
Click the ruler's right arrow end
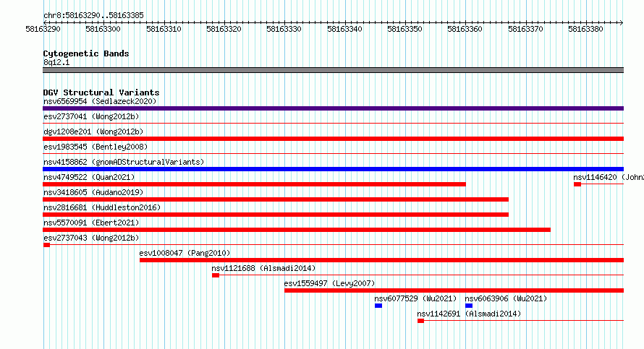click(x=622, y=22)
